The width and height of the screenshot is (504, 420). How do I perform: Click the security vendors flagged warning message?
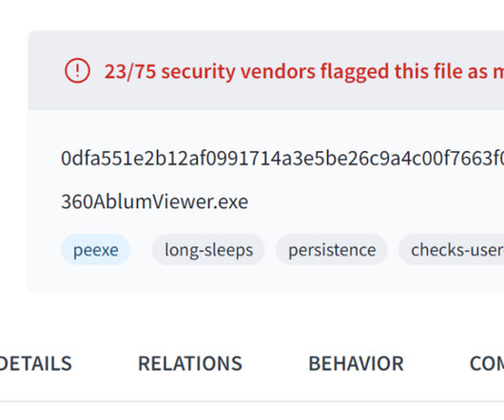tap(304, 71)
